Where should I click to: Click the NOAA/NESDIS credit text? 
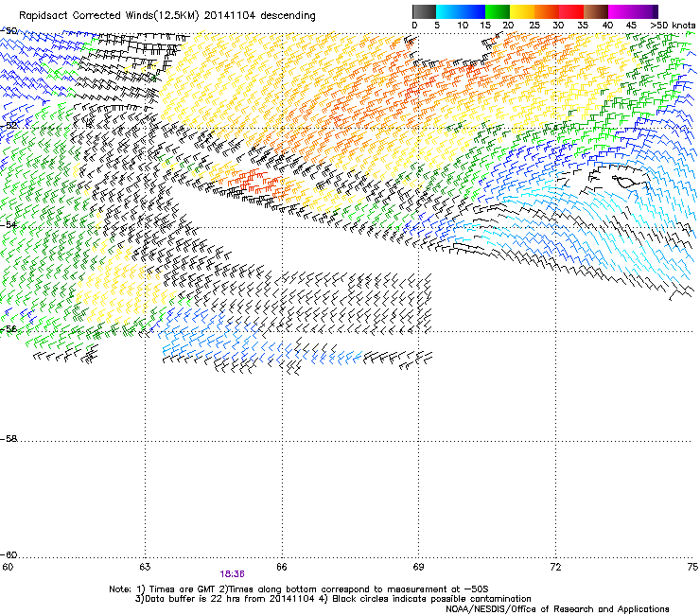[x=557, y=609]
